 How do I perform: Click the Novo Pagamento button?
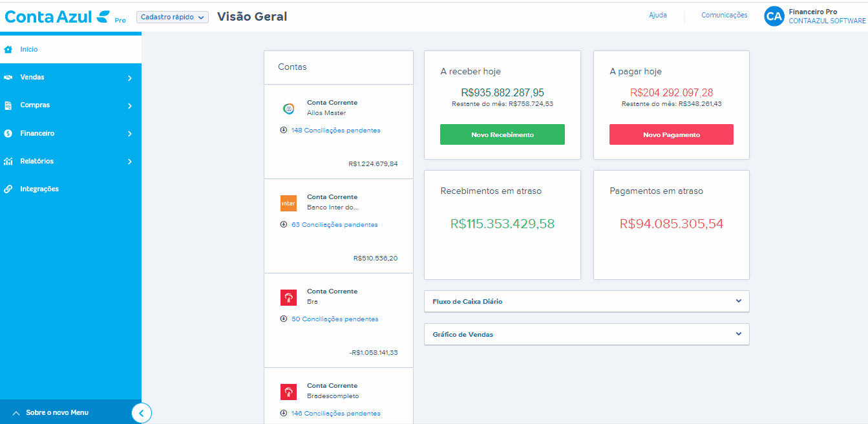coord(672,134)
